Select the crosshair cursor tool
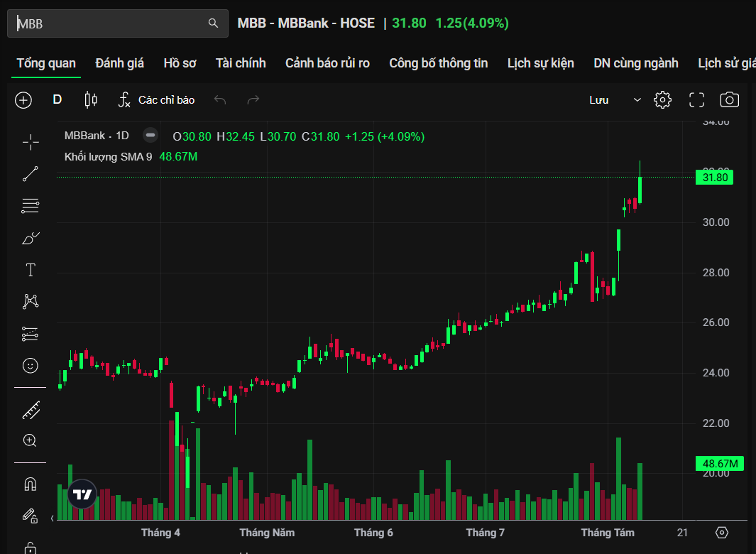 point(31,142)
